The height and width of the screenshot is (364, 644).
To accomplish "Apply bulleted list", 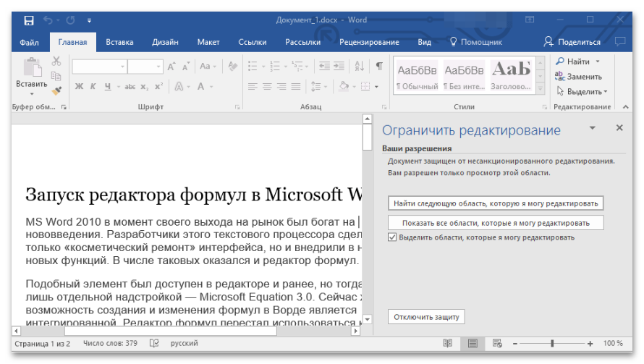I will pyautogui.click(x=253, y=66).
